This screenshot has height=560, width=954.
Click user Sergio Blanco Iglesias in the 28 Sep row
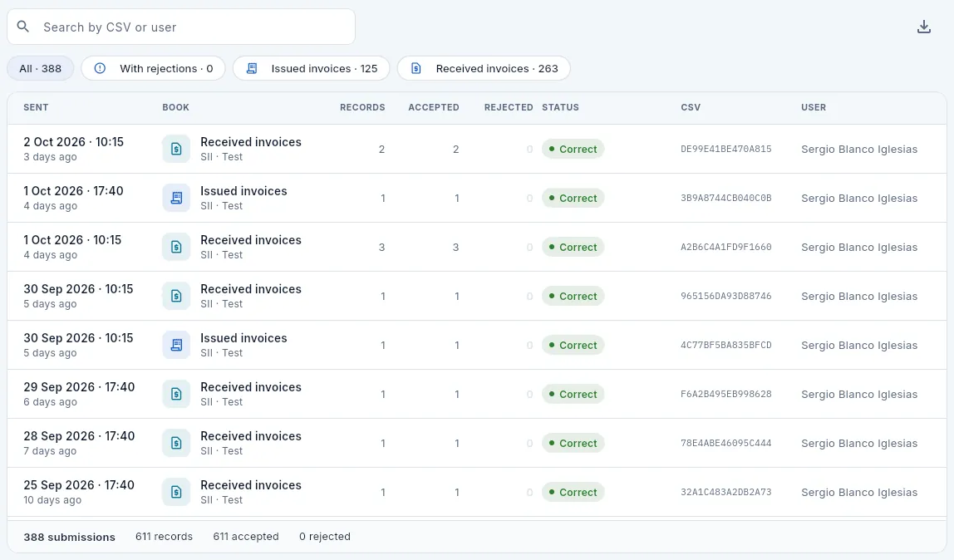click(x=859, y=443)
